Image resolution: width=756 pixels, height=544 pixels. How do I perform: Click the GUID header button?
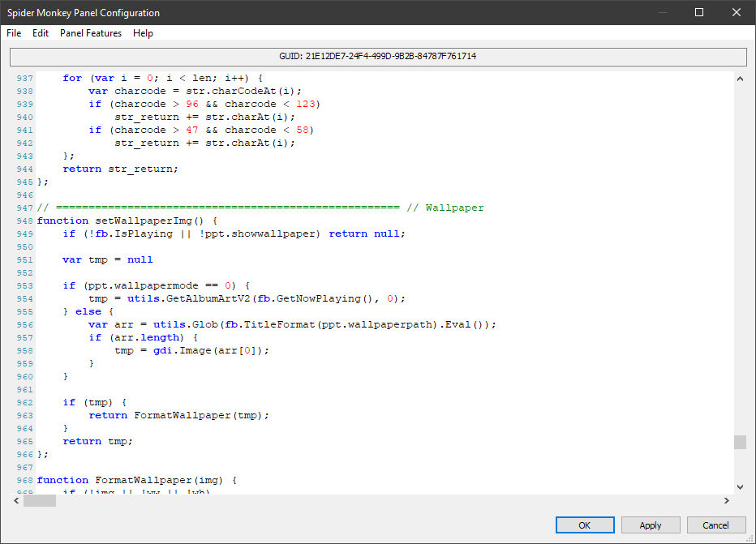click(378, 57)
